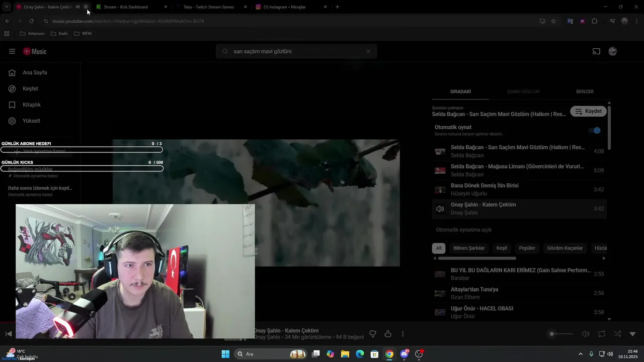644x362 pixels.
Task: Open a new browser tab
Action: (x=337, y=7)
